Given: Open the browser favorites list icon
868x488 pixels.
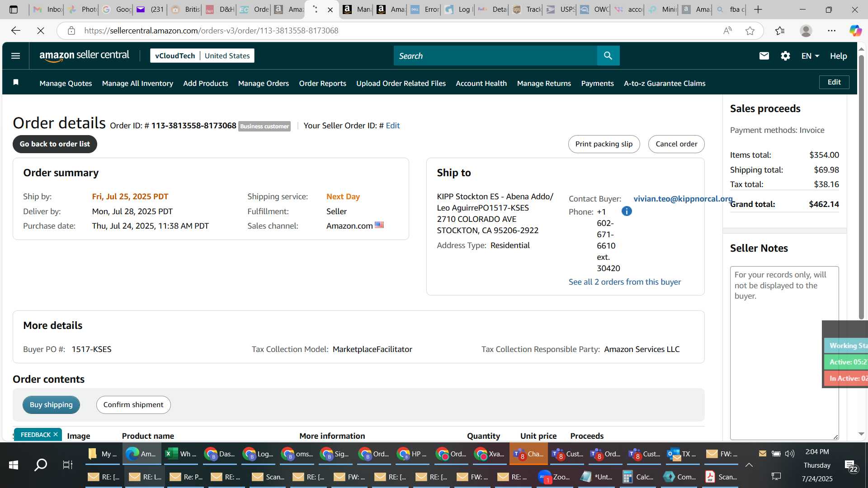Looking at the screenshot, I should tap(780, 31).
